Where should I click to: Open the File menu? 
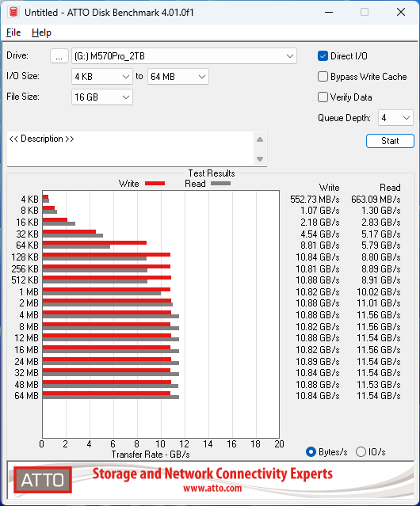[x=13, y=32]
